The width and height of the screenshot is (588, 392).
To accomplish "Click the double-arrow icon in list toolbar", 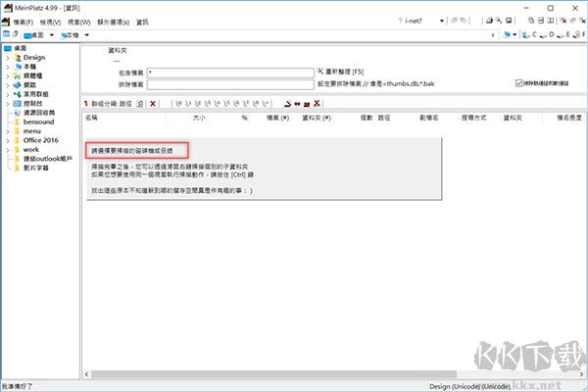I will click(297, 104).
